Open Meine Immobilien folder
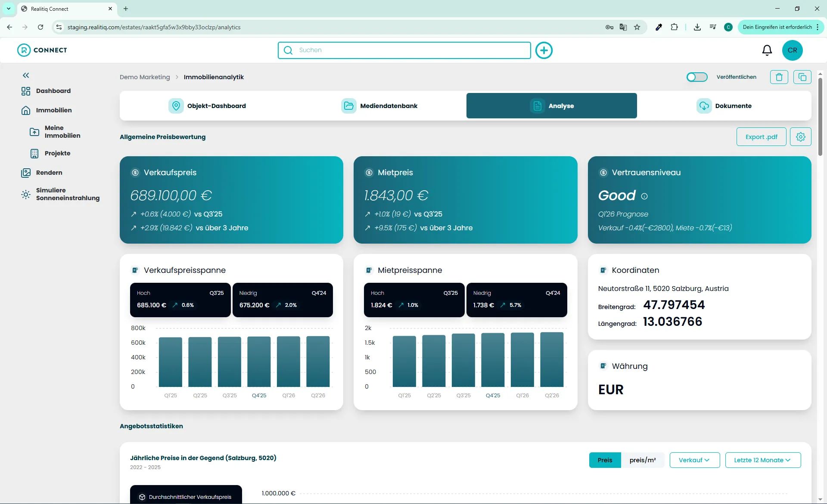827x504 pixels. point(55,132)
